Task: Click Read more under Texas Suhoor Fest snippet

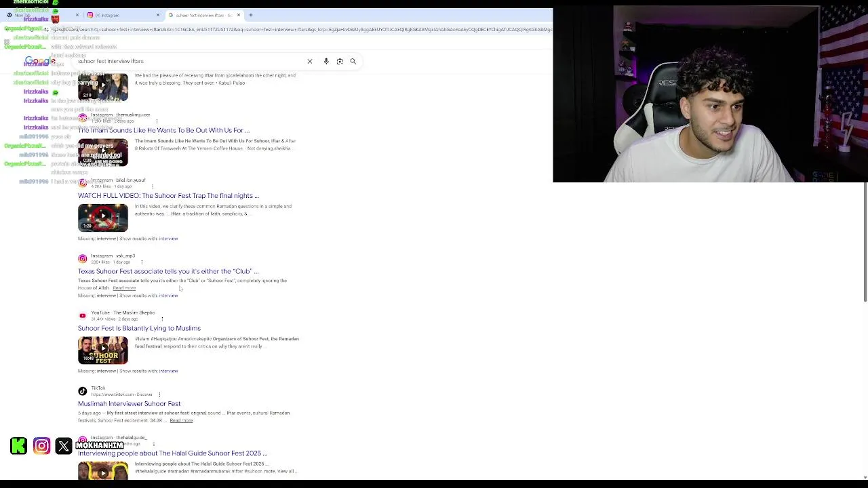Action: pyautogui.click(x=124, y=288)
